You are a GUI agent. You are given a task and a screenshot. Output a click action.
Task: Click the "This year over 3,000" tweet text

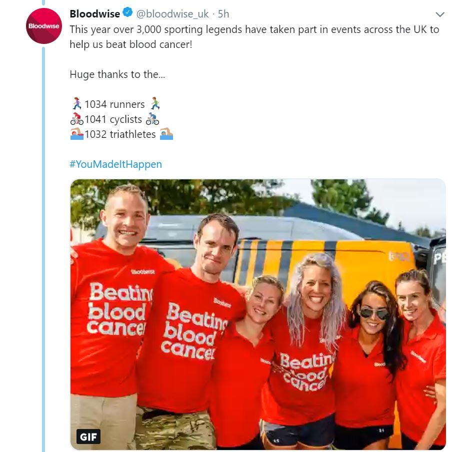254,36
